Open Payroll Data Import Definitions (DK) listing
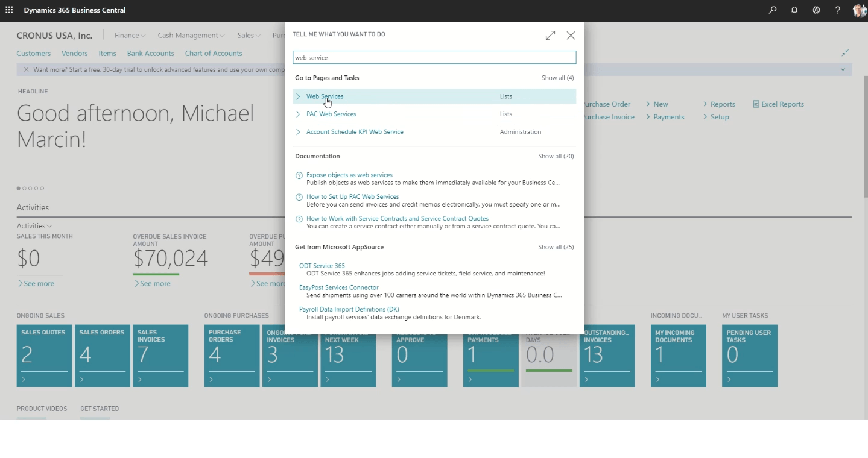This screenshot has height=458, width=868. [349, 310]
